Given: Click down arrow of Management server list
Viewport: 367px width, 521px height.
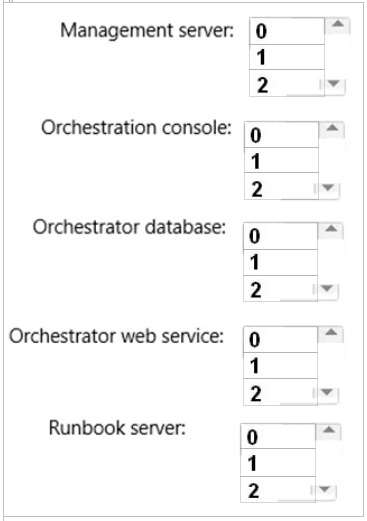Looking at the screenshot, I should click(334, 83).
